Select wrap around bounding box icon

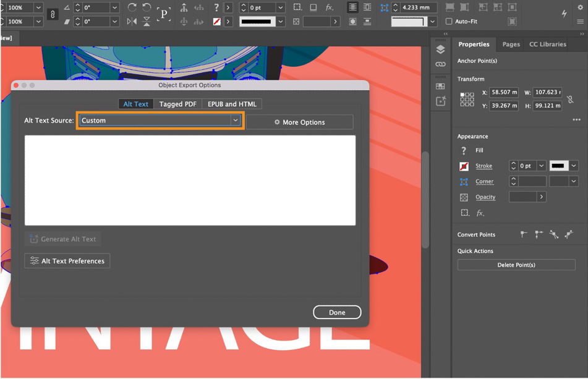(367, 7)
